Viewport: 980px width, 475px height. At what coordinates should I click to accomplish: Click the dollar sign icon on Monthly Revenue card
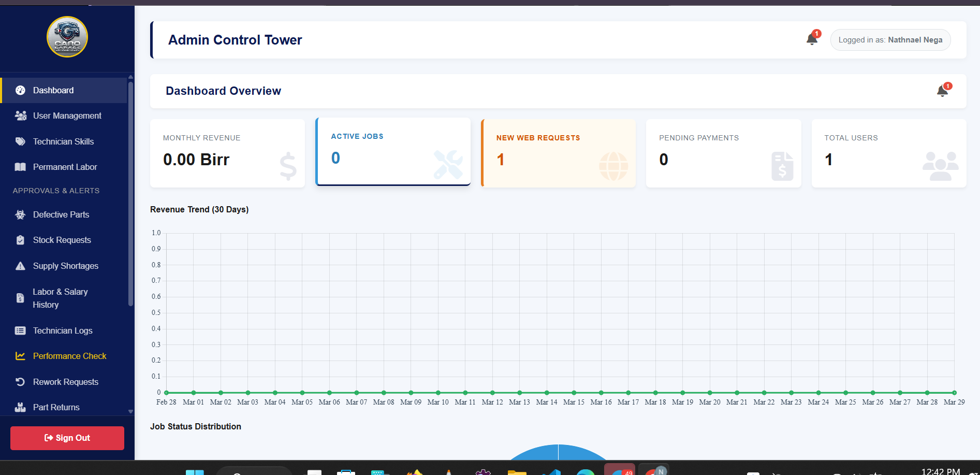point(288,166)
